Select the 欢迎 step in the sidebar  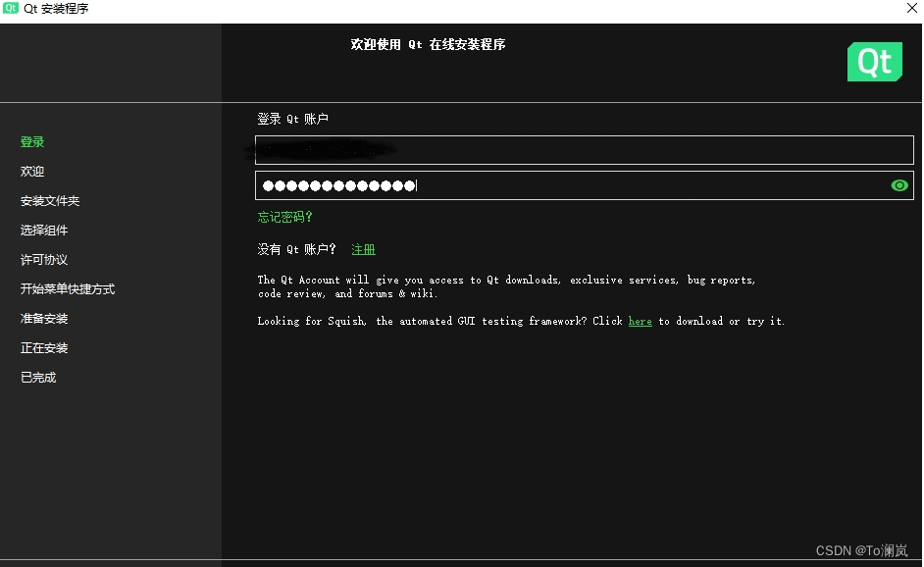click(32, 172)
